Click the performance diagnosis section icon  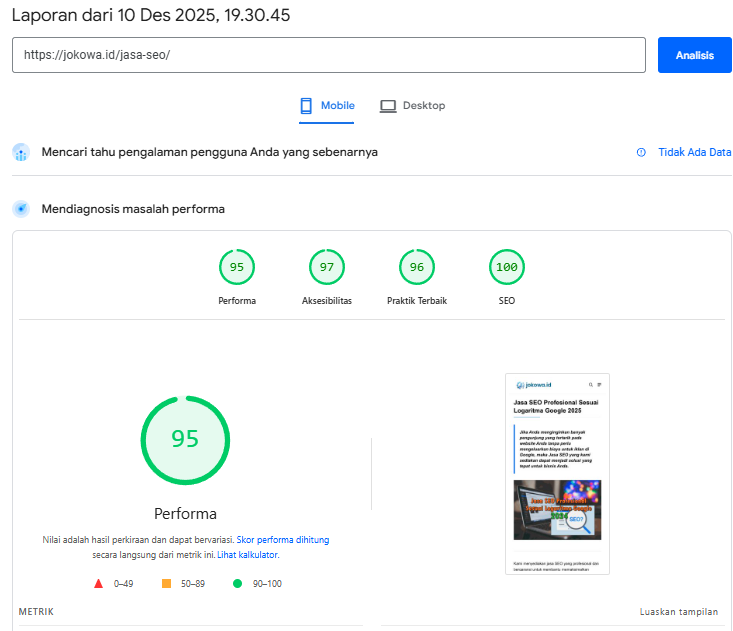coord(21,209)
